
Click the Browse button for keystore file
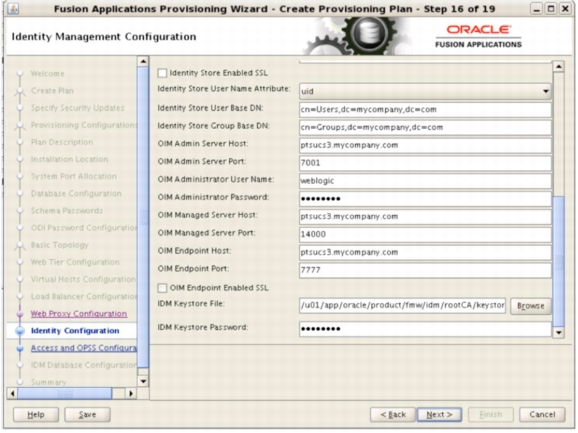pos(530,306)
